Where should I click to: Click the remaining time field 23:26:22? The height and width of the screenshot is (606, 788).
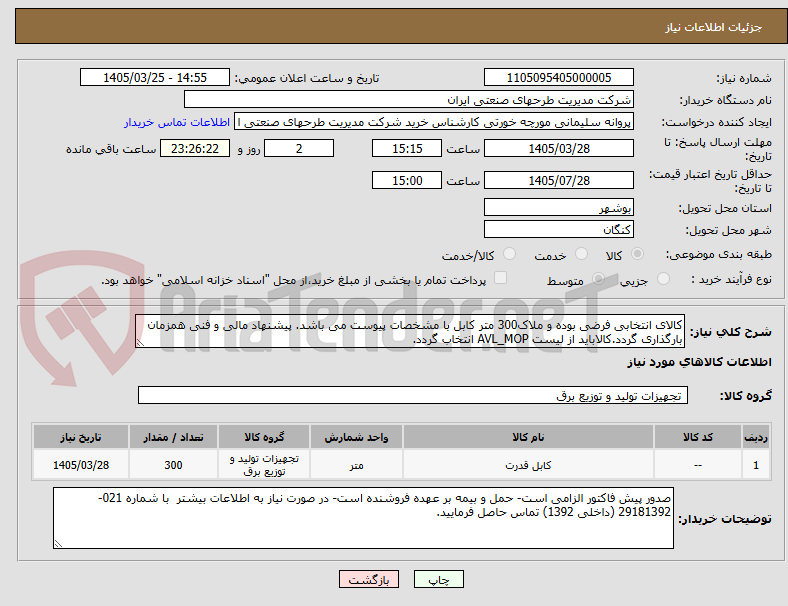pos(195,148)
